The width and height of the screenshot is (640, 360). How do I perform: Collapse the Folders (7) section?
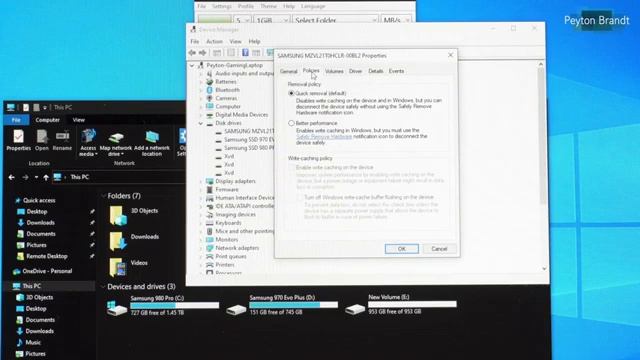click(103, 196)
